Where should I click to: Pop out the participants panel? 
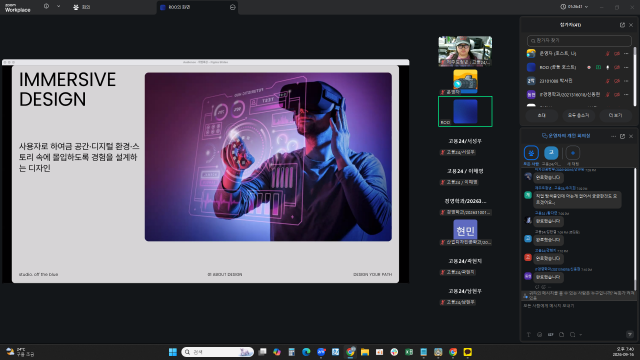tap(622, 25)
